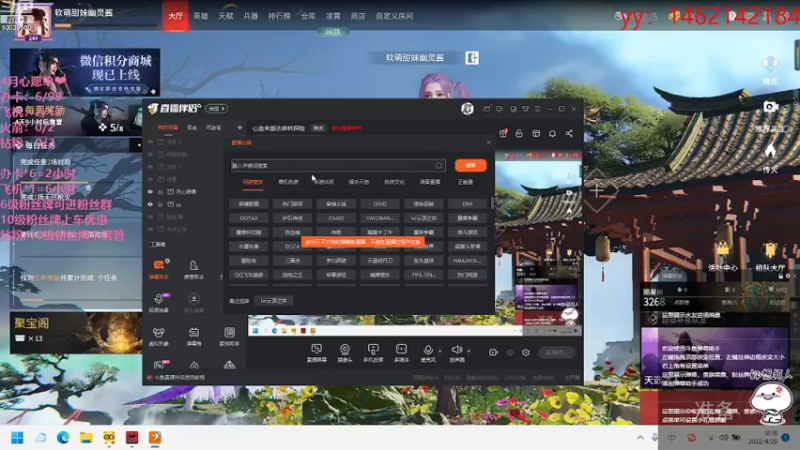The image size is (800, 450).
Task: Open the gear settings icon near the start button
Action: coord(526,352)
